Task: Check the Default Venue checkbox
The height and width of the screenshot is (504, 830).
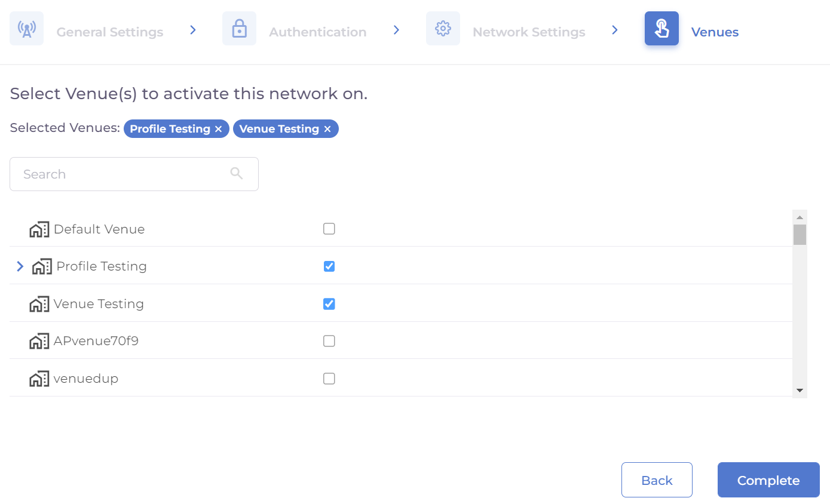Action: point(329,229)
